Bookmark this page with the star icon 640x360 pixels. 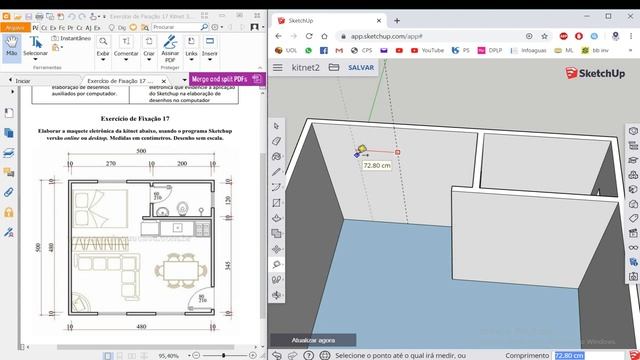click(x=544, y=36)
